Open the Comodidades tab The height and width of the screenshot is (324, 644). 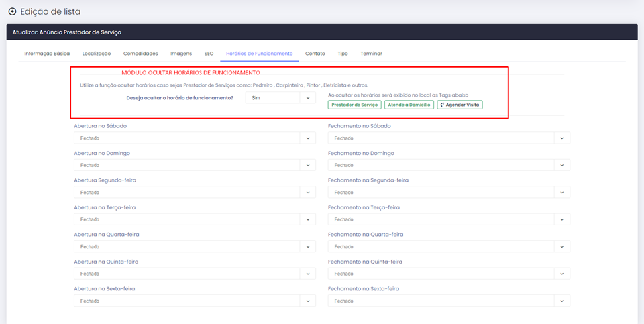click(x=140, y=54)
